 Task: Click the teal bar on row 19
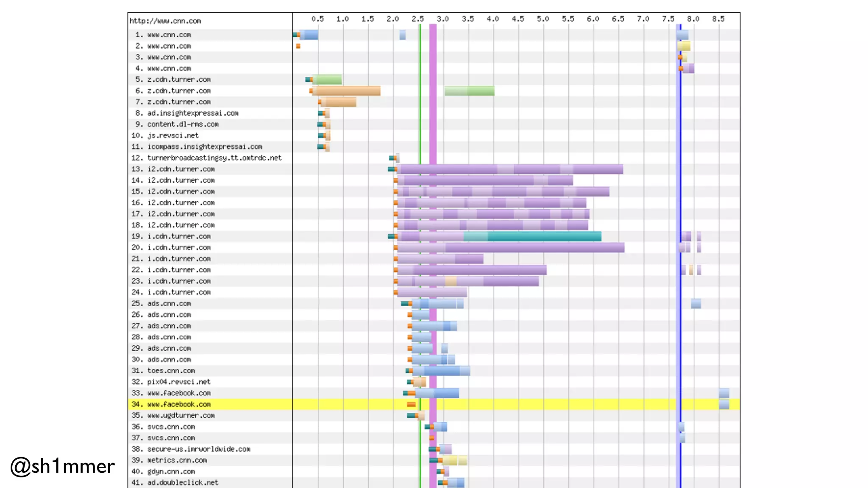[x=544, y=236]
